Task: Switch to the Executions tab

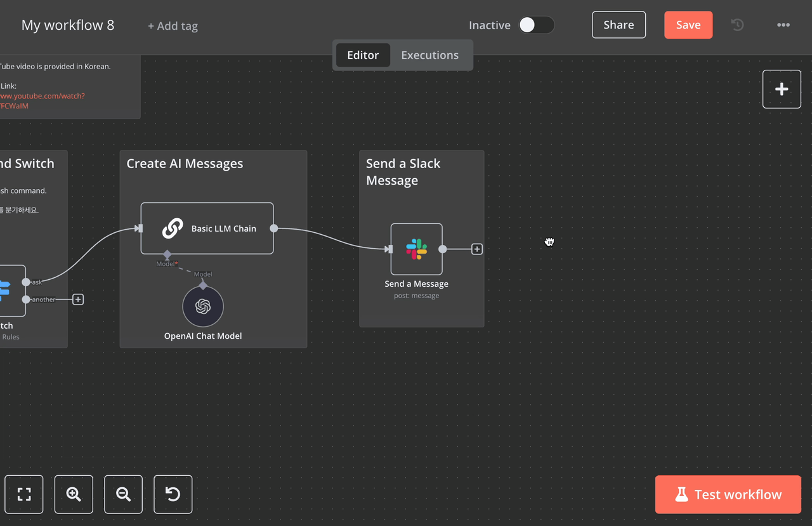Action: [429, 55]
